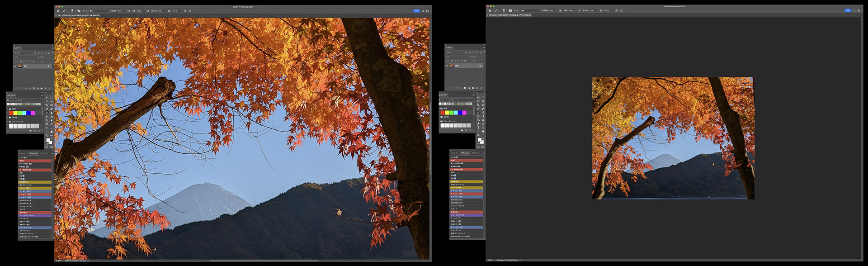Hide the background layer in left window
The height and width of the screenshot is (266, 868).
pos(15,66)
